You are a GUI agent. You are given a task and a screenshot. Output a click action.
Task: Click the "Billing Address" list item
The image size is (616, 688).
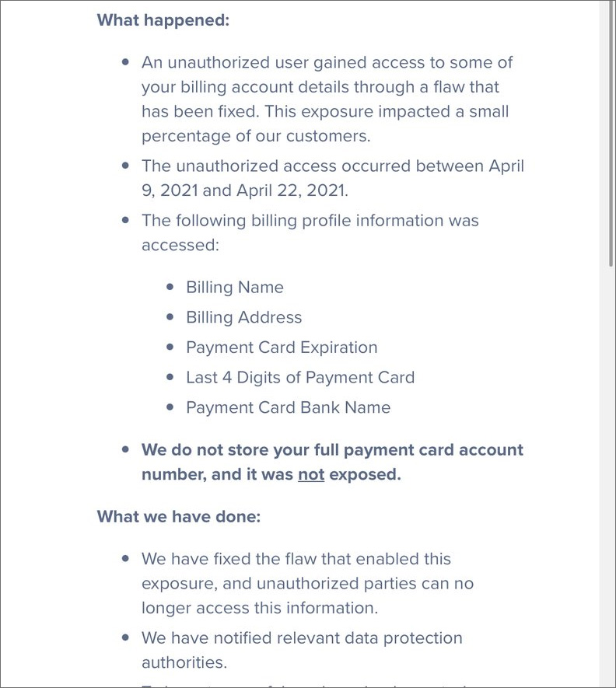coord(243,317)
